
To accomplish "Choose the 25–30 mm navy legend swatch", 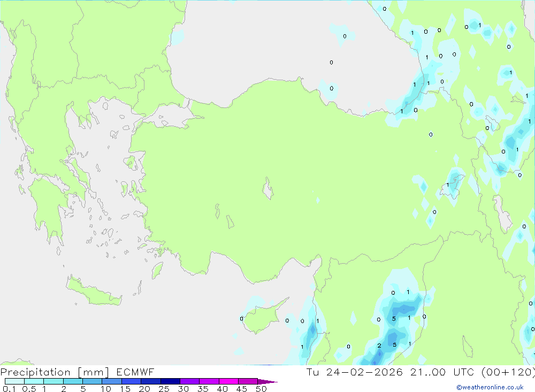I will tap(170, 381).
